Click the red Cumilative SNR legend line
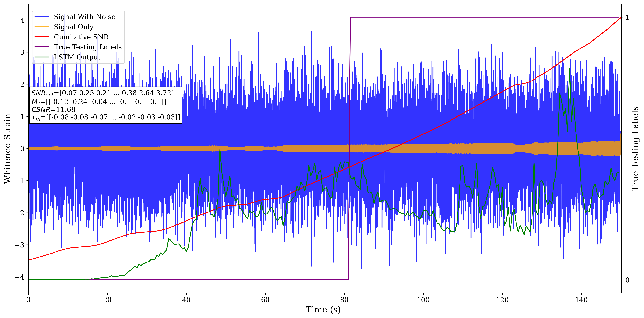Viewport: 644px width, 318px height. tap(42, 37)
